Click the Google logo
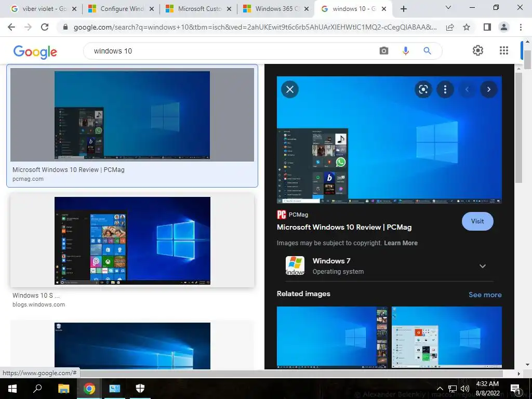532x399 pixels. click(x=35, y=51)
